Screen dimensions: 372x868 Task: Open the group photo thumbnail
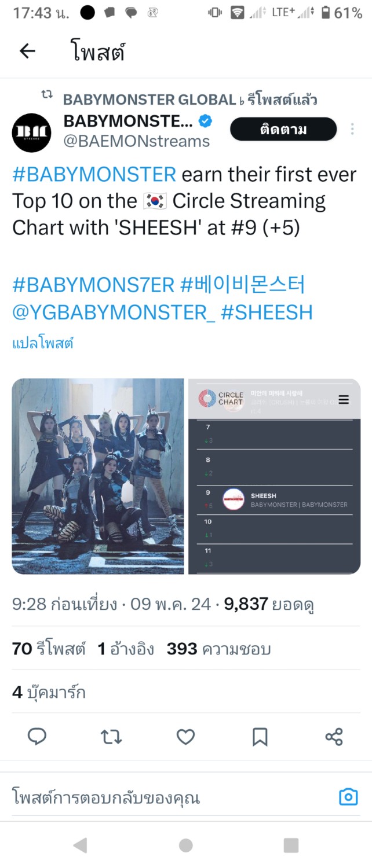tap(98, 476)
